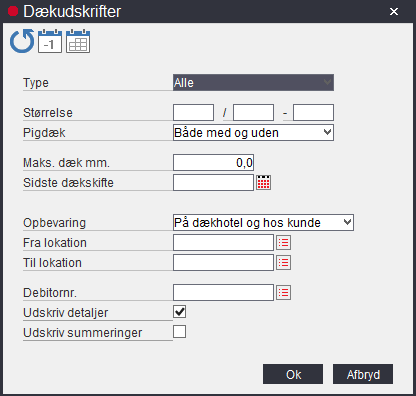This screenshot has height=396, width=416.
Task: Click the blue circular reset arrow icon
Action: tap(22, 41)
